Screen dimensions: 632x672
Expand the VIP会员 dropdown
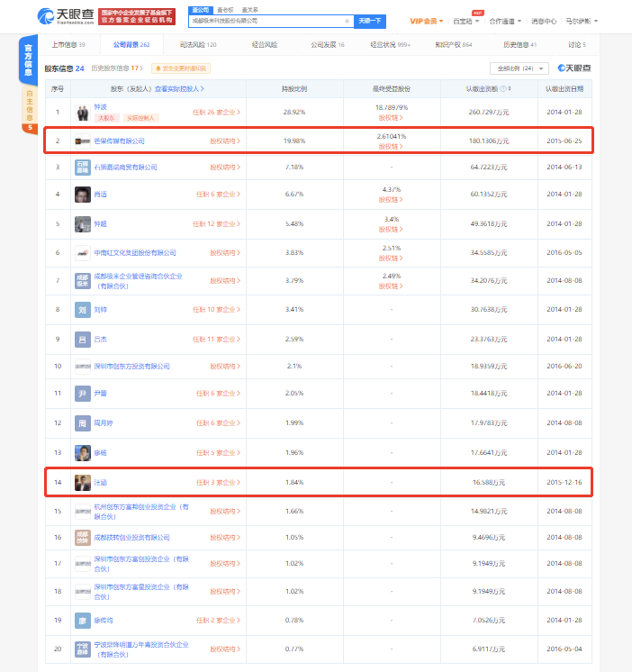[427, 21]
